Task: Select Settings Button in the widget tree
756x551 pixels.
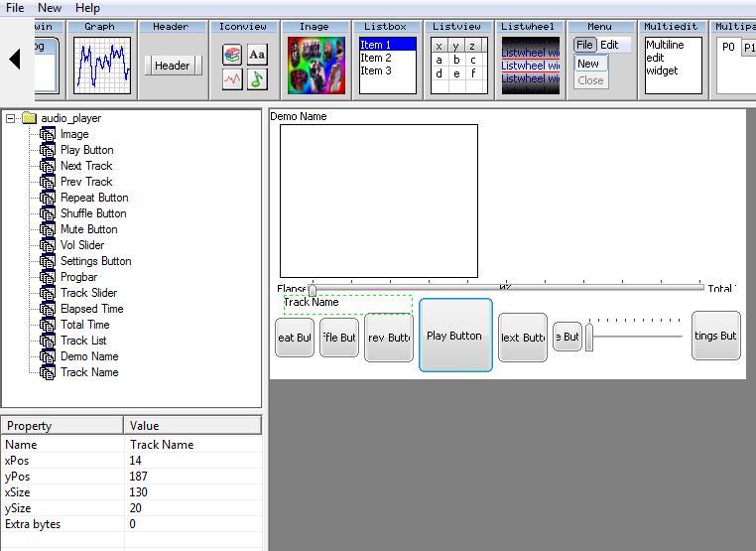Action: [95, 261]
